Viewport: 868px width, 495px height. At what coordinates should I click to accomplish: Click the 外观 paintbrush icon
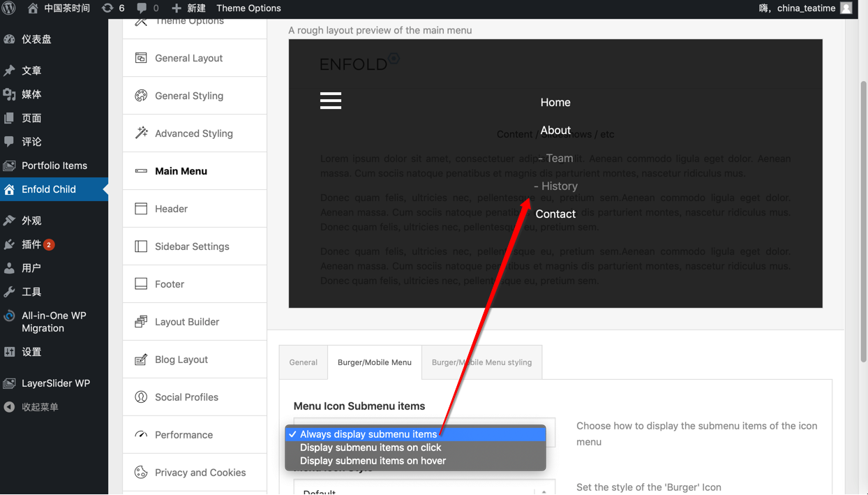9,221
